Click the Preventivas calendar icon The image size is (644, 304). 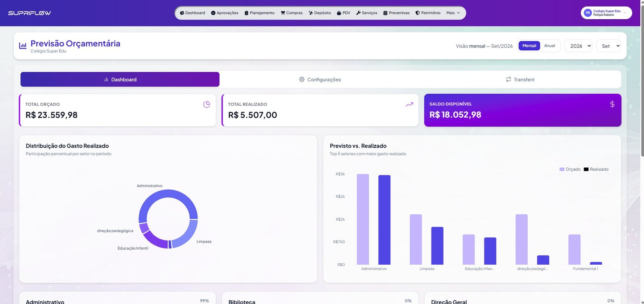point(385,13)
